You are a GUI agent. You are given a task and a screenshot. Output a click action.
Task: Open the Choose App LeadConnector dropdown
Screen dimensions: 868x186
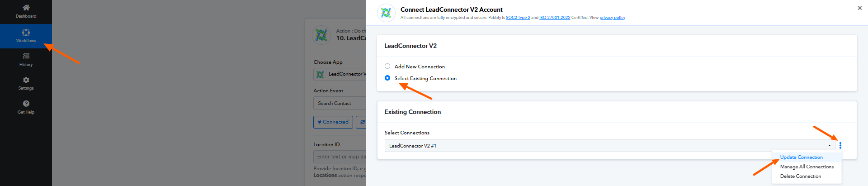[x=340, y=74]
